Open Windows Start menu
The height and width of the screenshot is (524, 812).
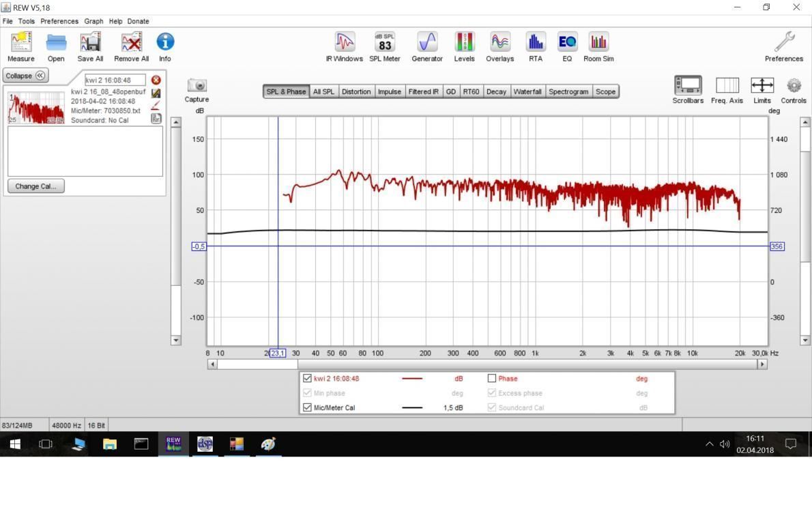pyautogui.click(x=15, y=444)
